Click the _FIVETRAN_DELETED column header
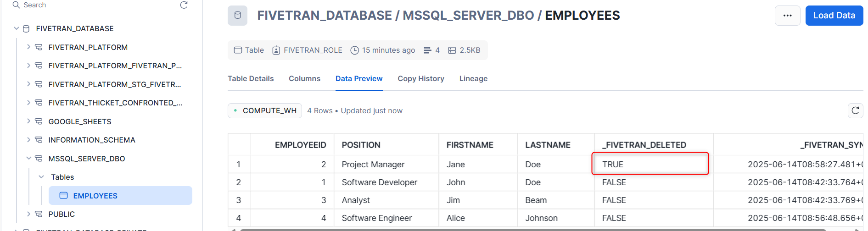 click(x=654, y=145)
